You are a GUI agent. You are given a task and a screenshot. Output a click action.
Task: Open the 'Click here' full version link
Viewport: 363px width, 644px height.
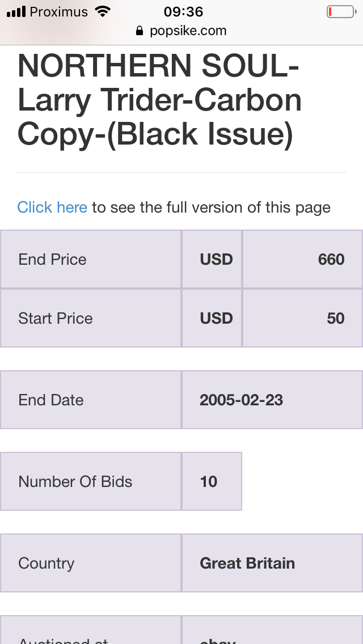click(x=52, y=207)
